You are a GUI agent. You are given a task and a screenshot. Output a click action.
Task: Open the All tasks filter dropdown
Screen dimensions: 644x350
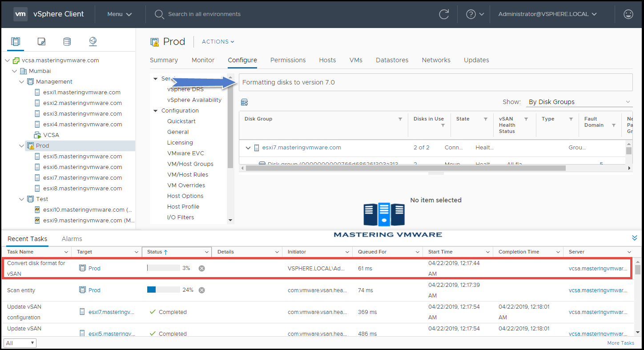click(x=20, y=343)
